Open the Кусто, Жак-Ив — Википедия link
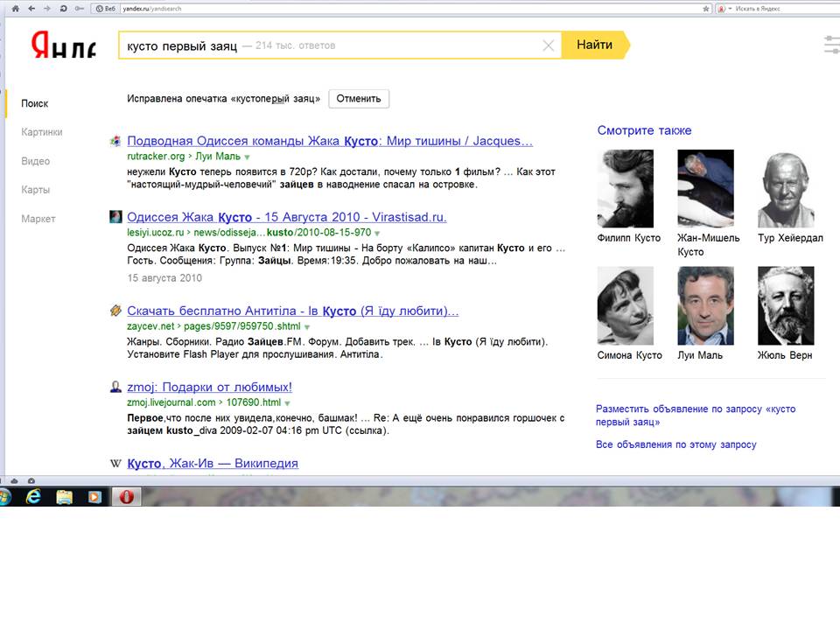Viewport: 840px width, 630px height. click(213, 463)
